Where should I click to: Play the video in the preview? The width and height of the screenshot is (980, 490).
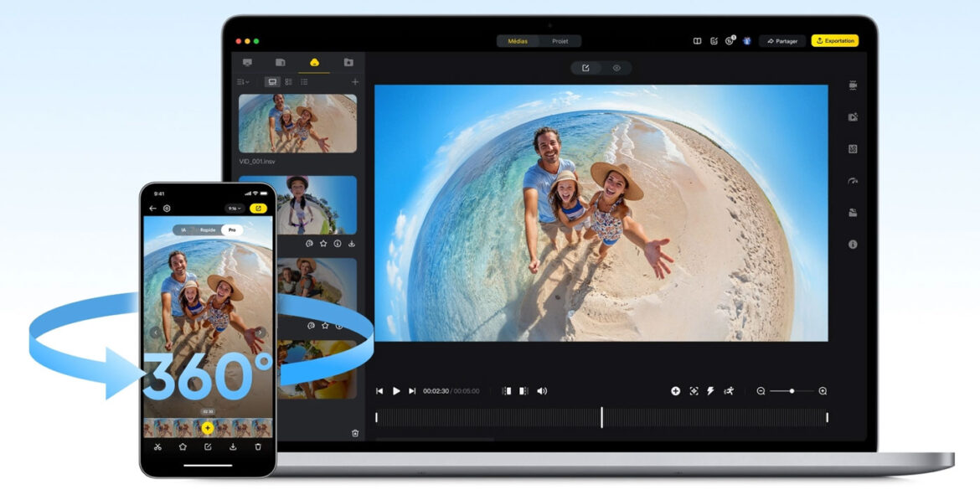coord(396,391)
